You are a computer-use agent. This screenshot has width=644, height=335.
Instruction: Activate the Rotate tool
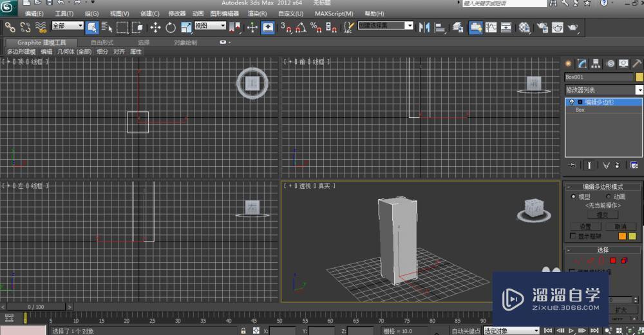click(171, 27)
